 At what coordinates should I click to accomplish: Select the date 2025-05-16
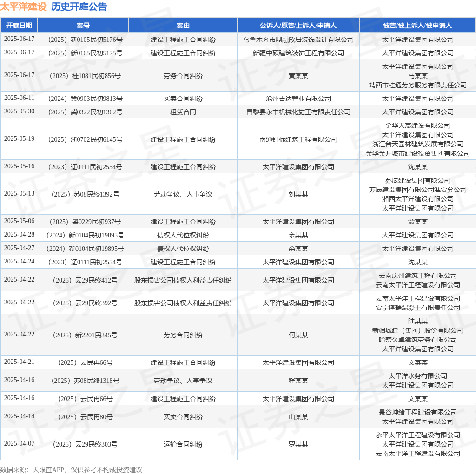(x=19, y=166)
